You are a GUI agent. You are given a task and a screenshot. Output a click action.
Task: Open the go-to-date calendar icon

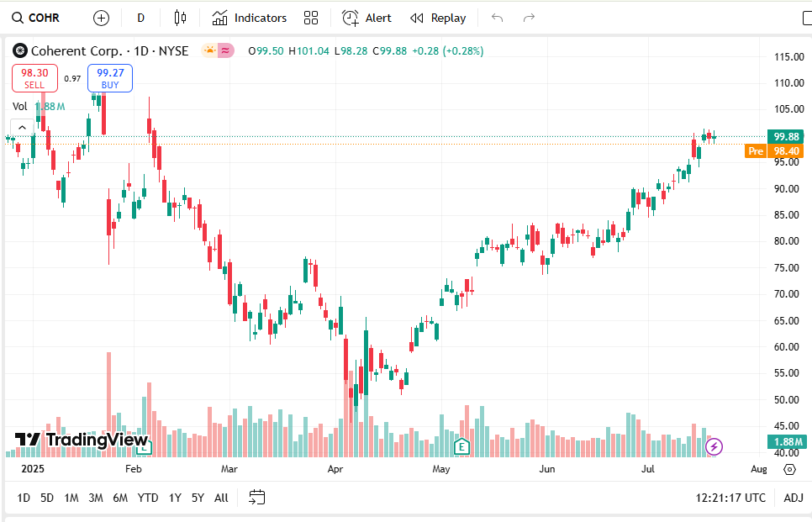pos(257,498)
